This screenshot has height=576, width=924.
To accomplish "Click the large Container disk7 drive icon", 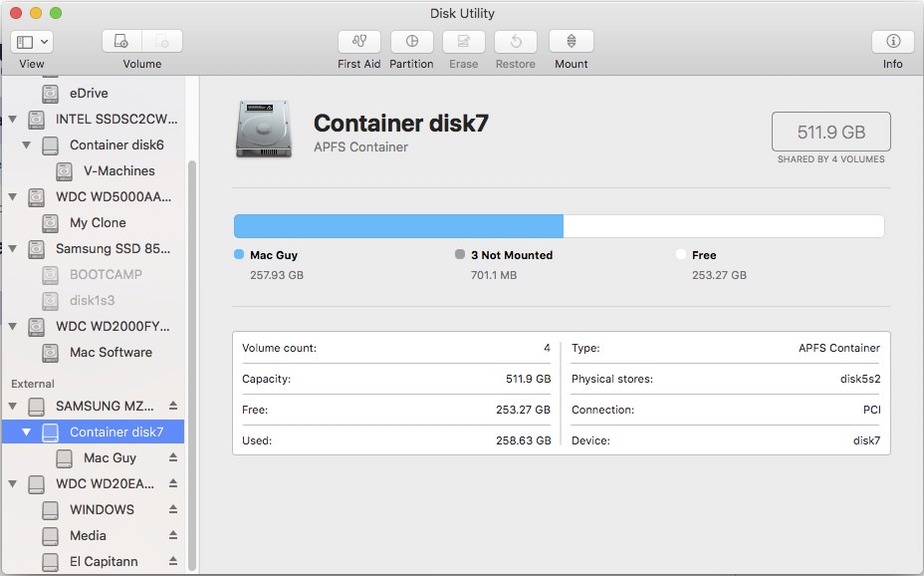I will click(264, 130).
